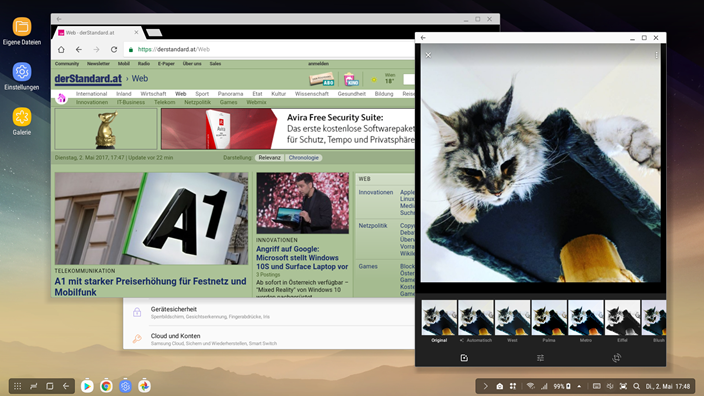Open A1 mit starker Preiserhöhung headline
Viewport: 704px width, 396px height.
150,286
